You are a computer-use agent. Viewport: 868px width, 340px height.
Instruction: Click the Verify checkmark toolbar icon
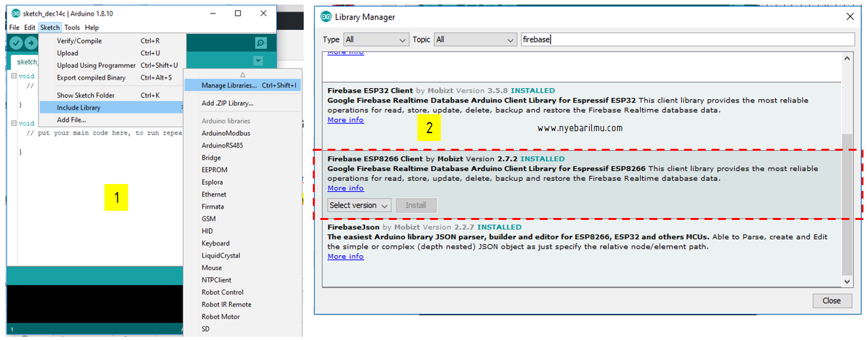point(16,43)
